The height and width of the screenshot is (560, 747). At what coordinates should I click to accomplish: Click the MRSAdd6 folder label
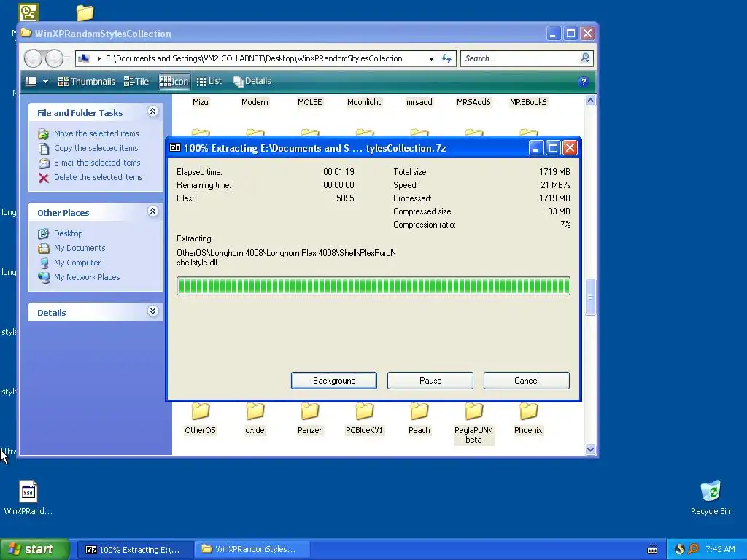[473, 102]
